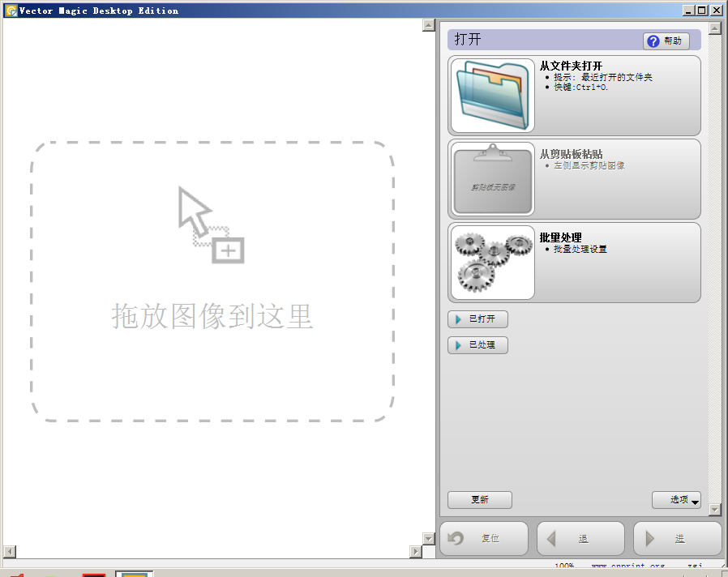Click the right panel scrollbar down arrow

(x=714, y=510)
